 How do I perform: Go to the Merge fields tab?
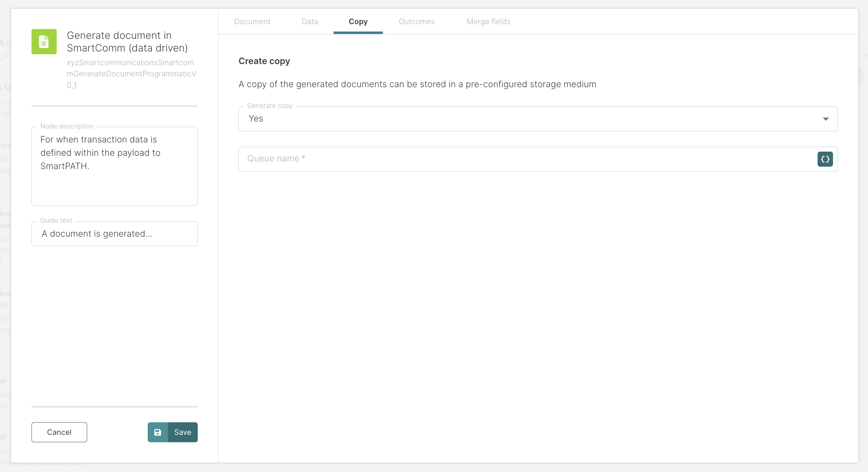pos(488,22)
